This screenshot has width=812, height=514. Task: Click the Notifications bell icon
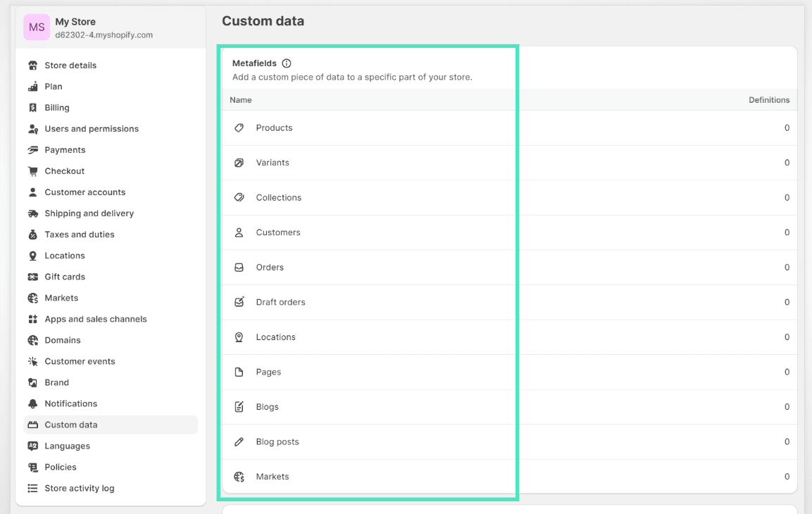pos(32,403)
